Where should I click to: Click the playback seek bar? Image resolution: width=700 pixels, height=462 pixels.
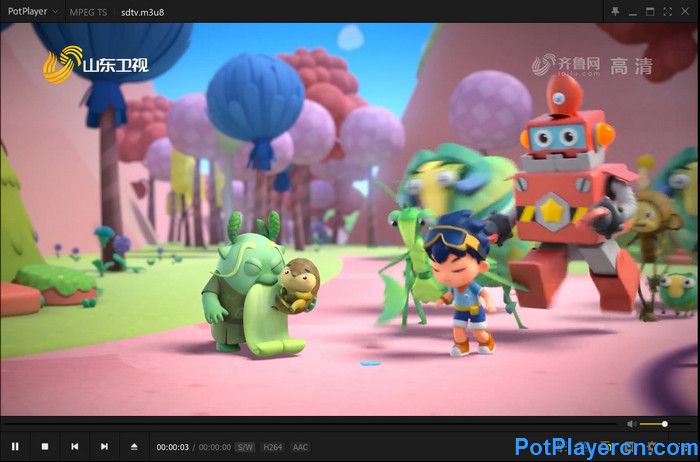[312, 422]
